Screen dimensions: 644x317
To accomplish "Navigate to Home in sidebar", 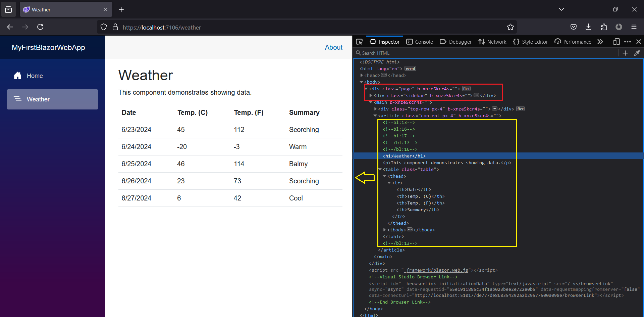I will tap(35, 76).
